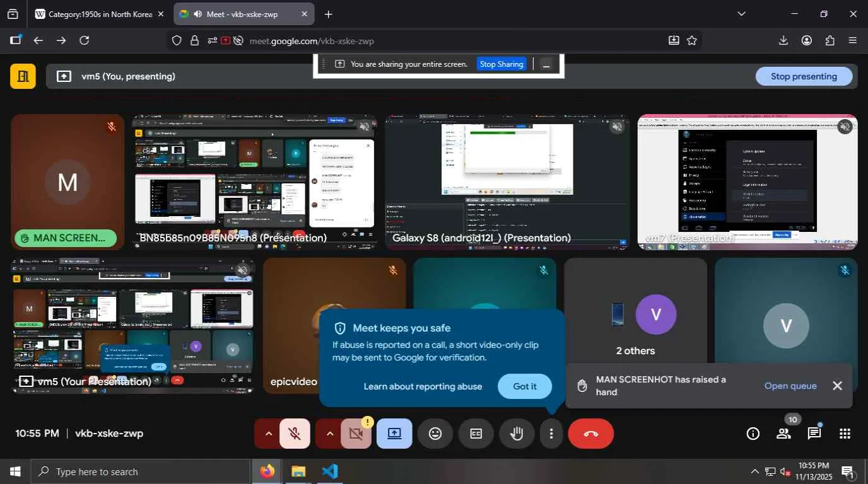
Task: Open the Activities grid icon
Action: tap(845, 434)
